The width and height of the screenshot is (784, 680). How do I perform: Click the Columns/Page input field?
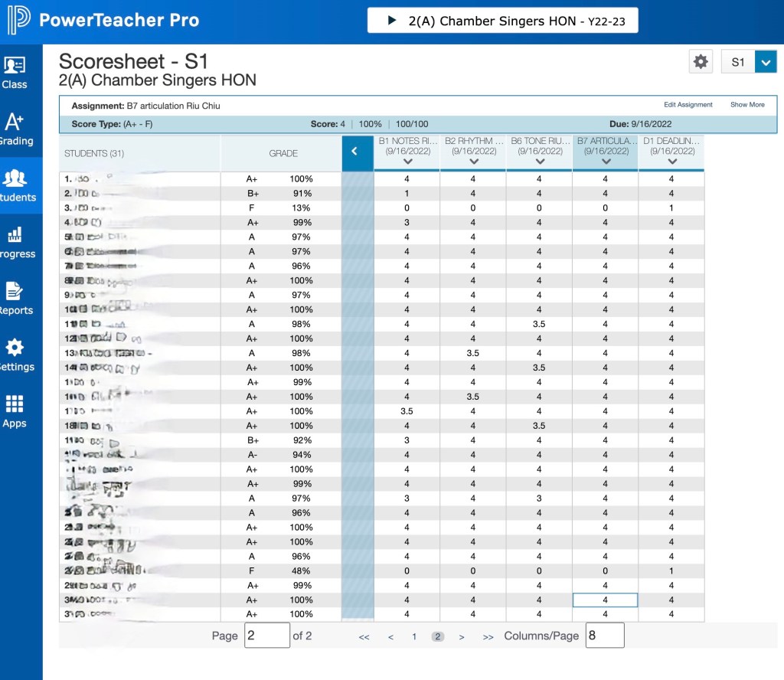604,636
